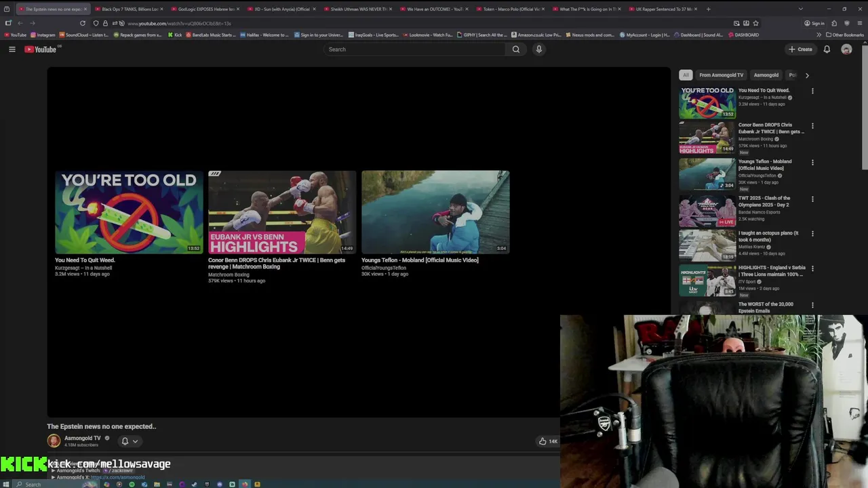Click the Firefox taskbar icon
Viewport: 868px width, 488px height.
coord(245,484)
